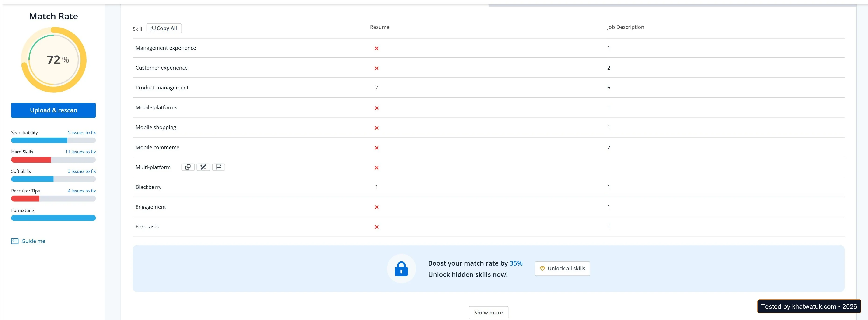Open Searchability 5 issues to fix
The image size is (868, 320).
pyautogui.click(x=81, y=132)
